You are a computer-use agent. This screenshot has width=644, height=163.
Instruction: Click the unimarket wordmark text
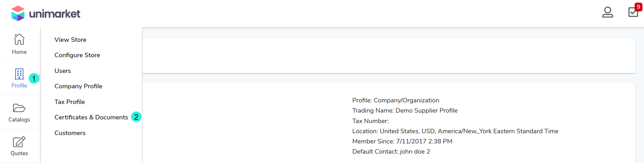(x=55, y=14)
